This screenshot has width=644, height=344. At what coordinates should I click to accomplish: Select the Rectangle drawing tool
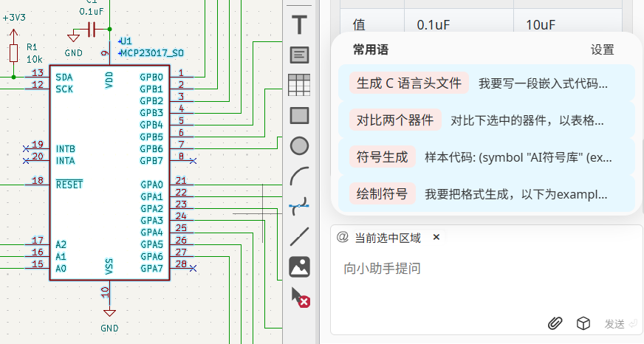[299, 115]
